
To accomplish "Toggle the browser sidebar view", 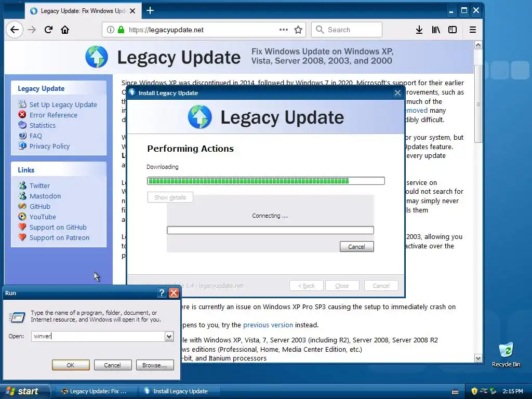I will (x=453, y=30).
